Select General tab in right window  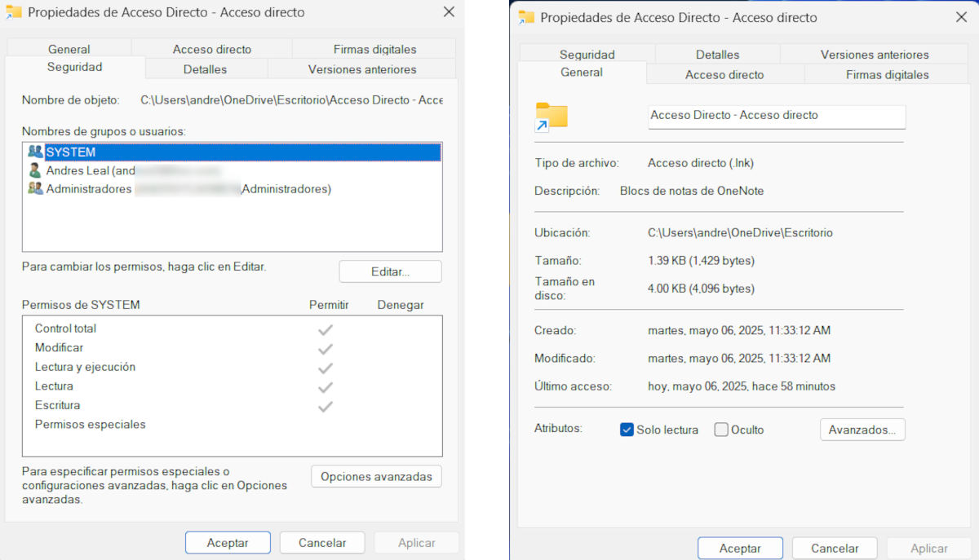(x=582, y=73)
